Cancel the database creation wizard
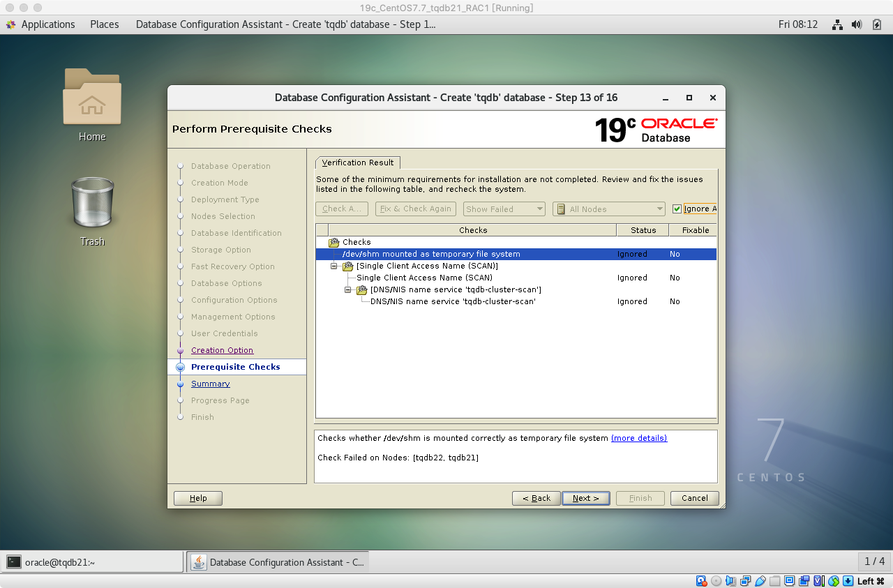This screenshot has height=588, width=893. tap(694, 498)
